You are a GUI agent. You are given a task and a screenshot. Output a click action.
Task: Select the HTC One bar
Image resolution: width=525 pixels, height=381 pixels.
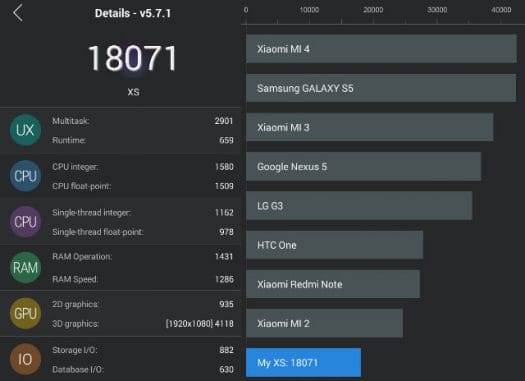pos(334,245)
